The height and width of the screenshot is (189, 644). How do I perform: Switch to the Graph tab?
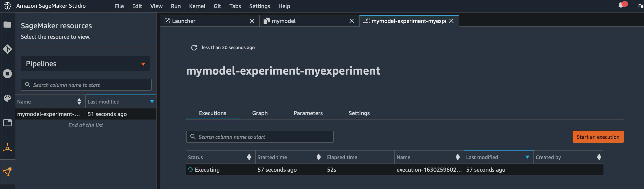coord(260,113)
